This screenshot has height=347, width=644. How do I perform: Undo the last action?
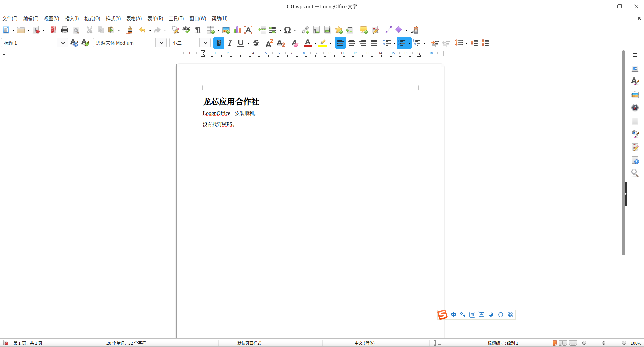(142, 30)
